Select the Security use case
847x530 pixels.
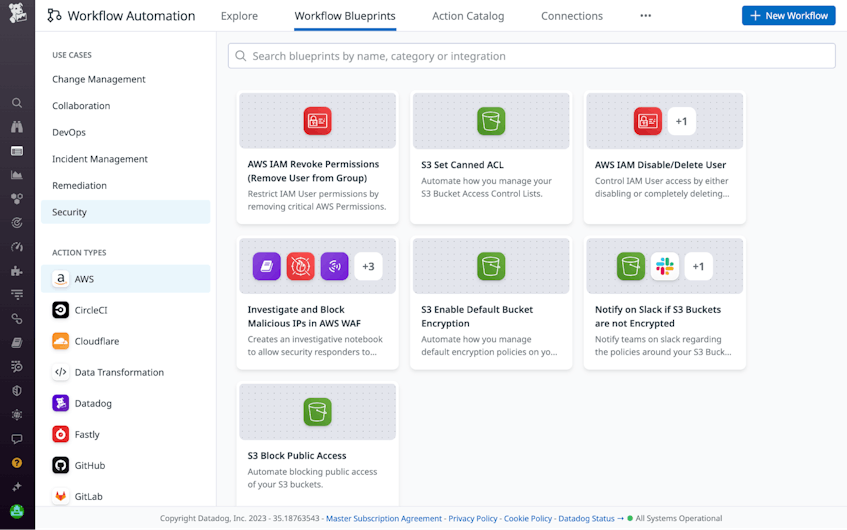(125, 212)
